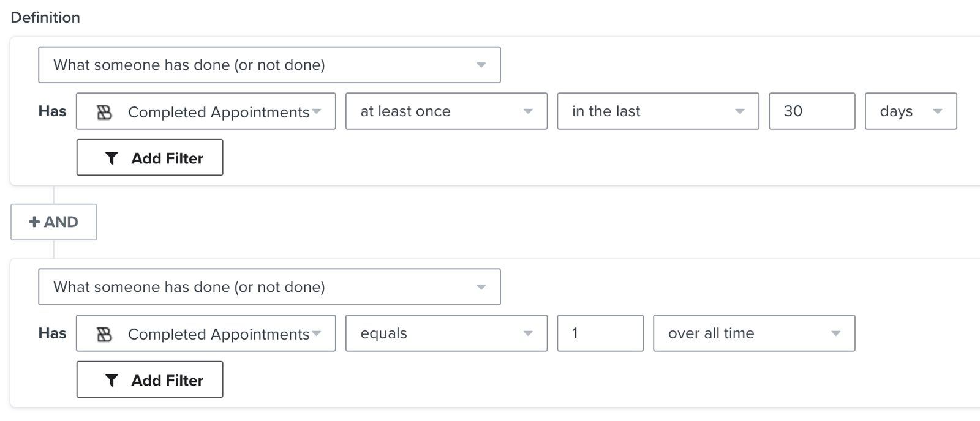Click the filter funnel icon in second Add Filter
Image resolution: width=980 pixels, height=421 pixels.
(x=111, y=379)
